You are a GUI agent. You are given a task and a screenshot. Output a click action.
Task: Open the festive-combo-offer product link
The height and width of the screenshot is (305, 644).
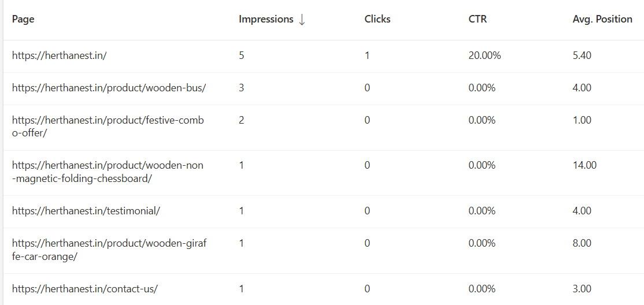point(108,127)
